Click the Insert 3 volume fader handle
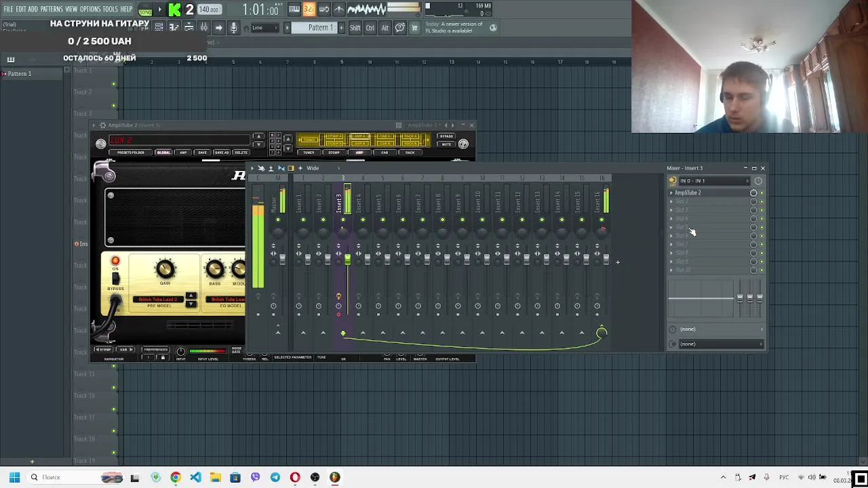Screen dimensions: 868x488 coord(347,260)
